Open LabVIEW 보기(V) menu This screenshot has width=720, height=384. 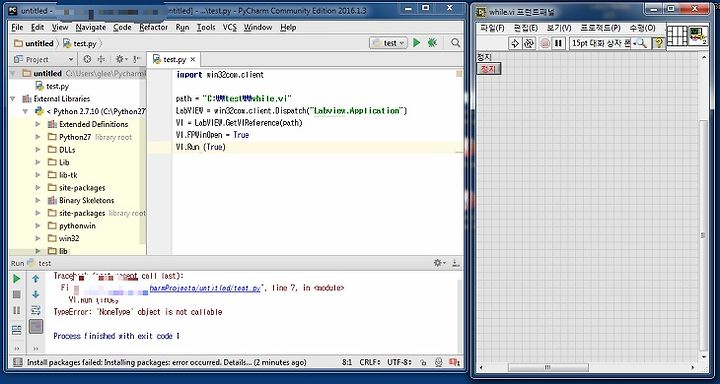click(x=559, y=28)
